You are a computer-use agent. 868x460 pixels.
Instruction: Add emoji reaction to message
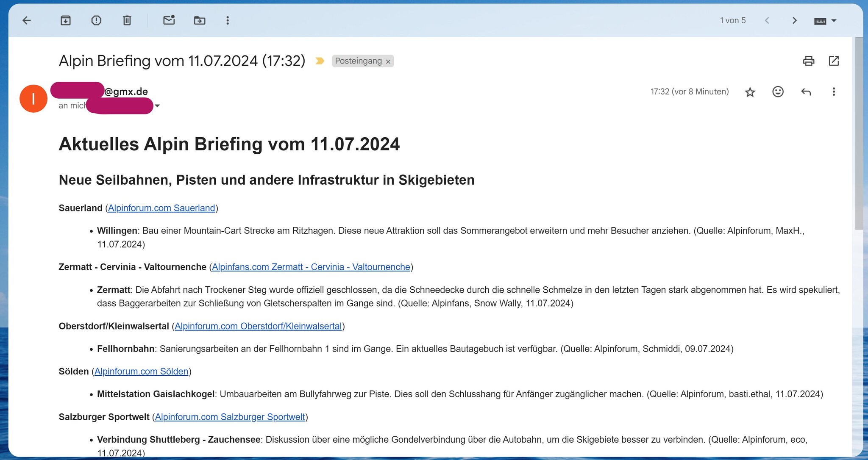(778, 92)
